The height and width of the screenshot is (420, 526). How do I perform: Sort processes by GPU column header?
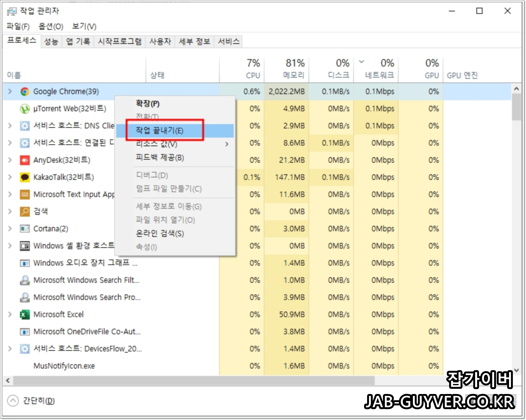(421, 70)
